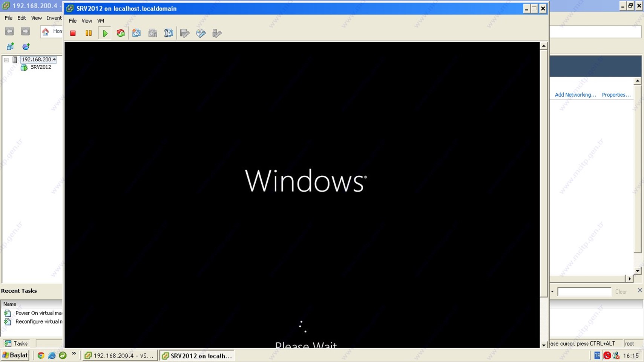Open the VM menu in console window

click(x=100, y=21)
